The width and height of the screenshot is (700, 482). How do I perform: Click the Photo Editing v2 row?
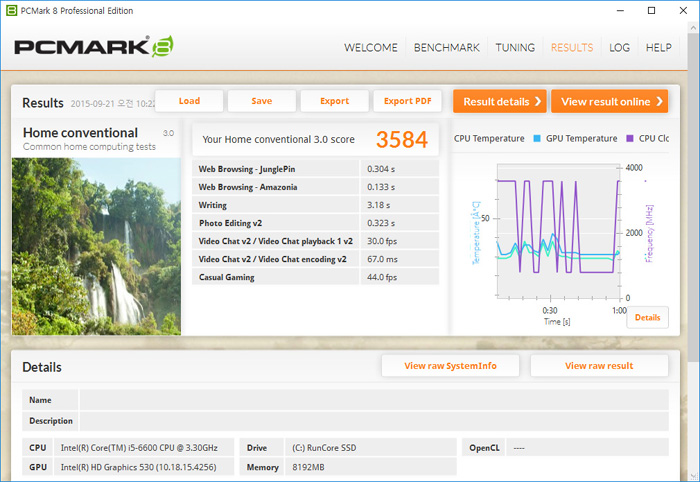click(316, 223)
